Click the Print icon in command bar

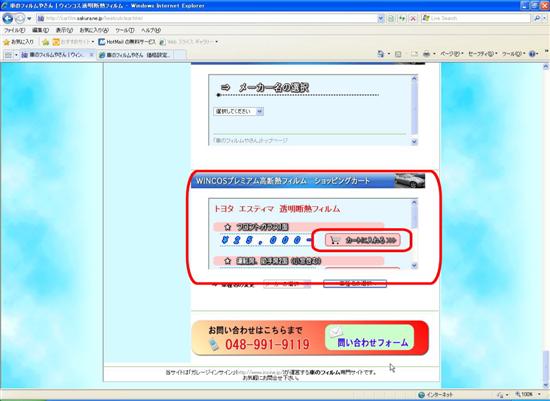(x=426, y=54)
